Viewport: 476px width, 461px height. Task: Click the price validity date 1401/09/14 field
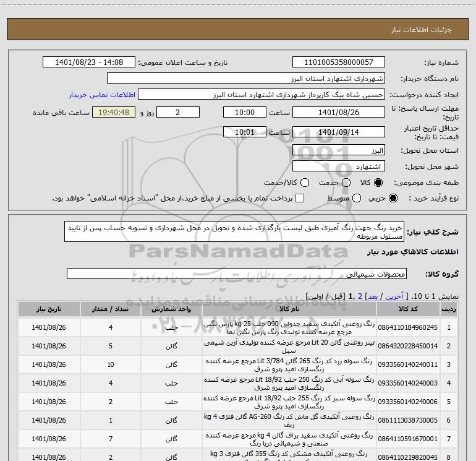click(x=339, y=132)
